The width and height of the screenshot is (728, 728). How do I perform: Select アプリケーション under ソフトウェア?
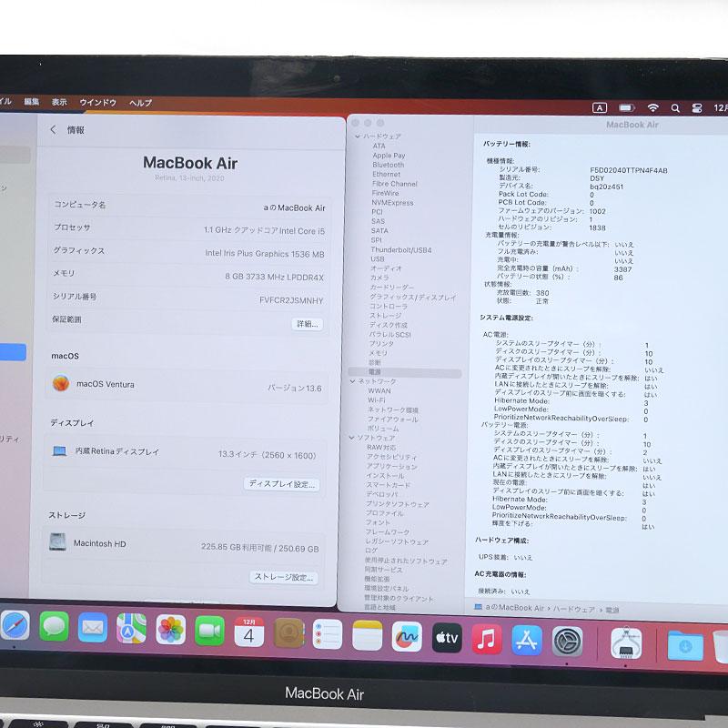[x=392, y=466]
